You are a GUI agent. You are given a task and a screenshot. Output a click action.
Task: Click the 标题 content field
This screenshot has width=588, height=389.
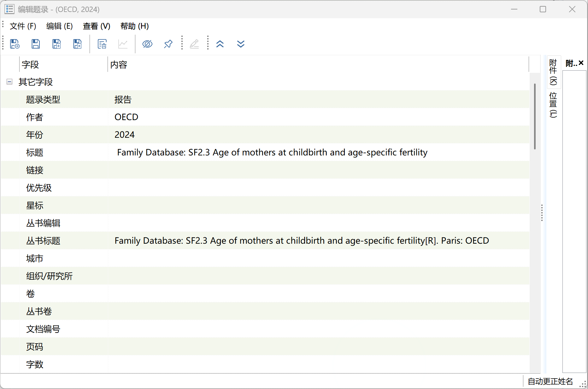pos(319,152)
